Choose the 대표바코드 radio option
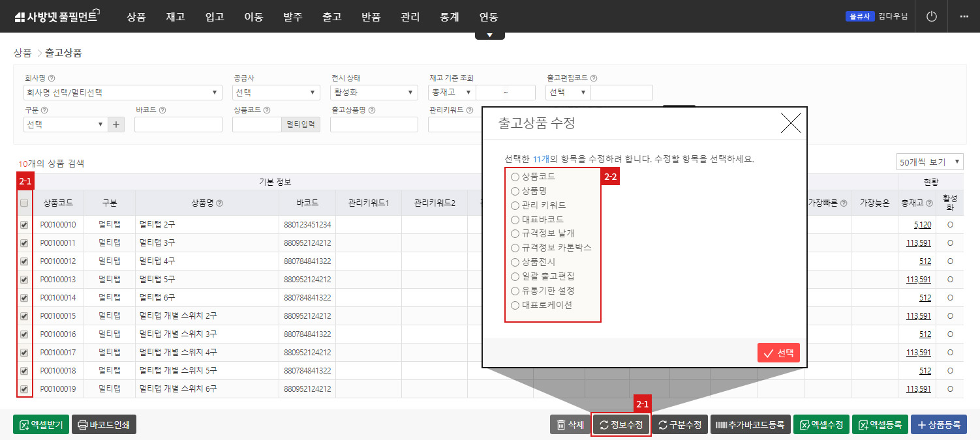980x440 pixels. point(515,220)
